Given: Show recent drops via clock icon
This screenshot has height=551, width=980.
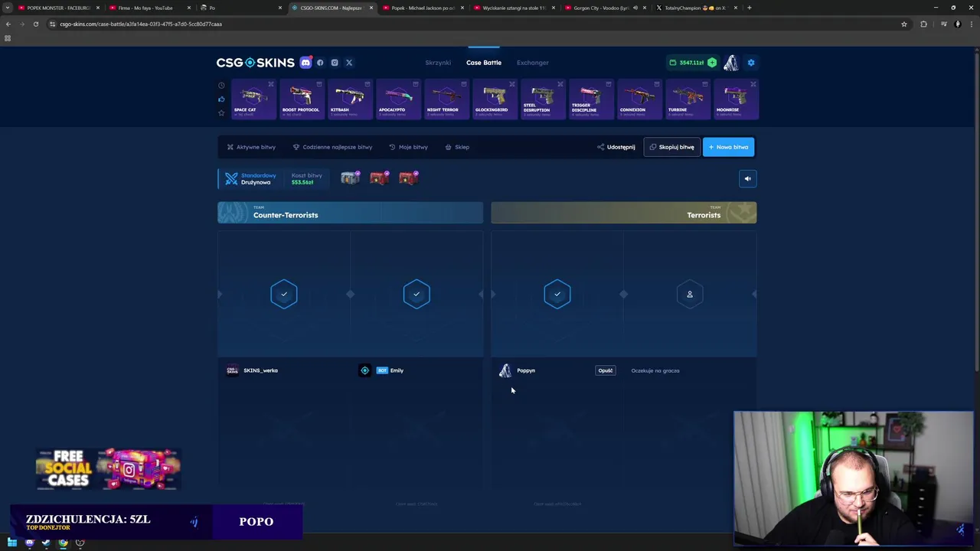Looking at the screenshot, I should coord(221,86).
